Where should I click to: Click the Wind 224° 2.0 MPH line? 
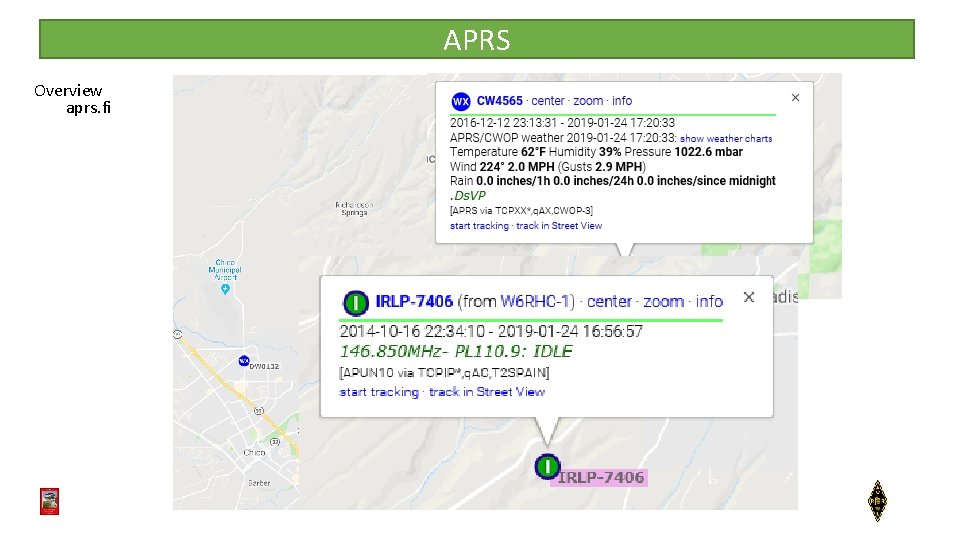pyautogui.click(x=548, y=167)
